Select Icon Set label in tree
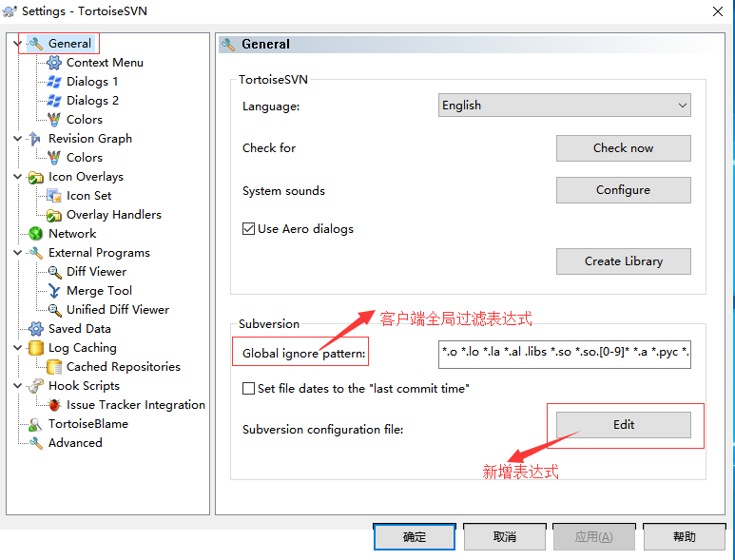The height and width of the screenshot is (560, 735). [x=88, y=196]
